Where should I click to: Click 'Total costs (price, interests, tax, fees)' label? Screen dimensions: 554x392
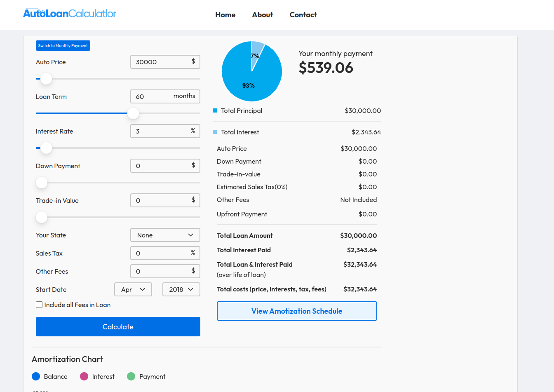coord(272,289)
